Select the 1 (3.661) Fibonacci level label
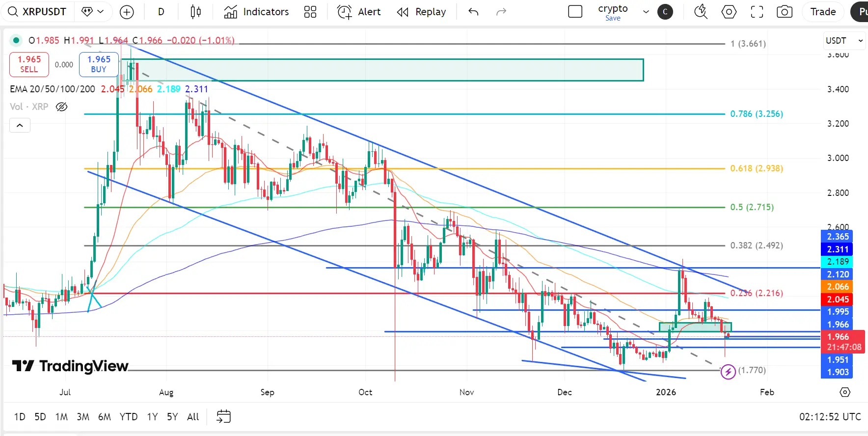868x436 pixels. pos(748,44)
